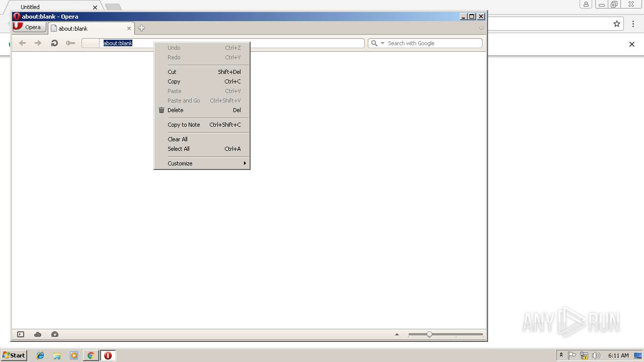This screenshot has height=362, width=644.
Task: Toggle the Opera Turbo icon
Action: [55, 334]
